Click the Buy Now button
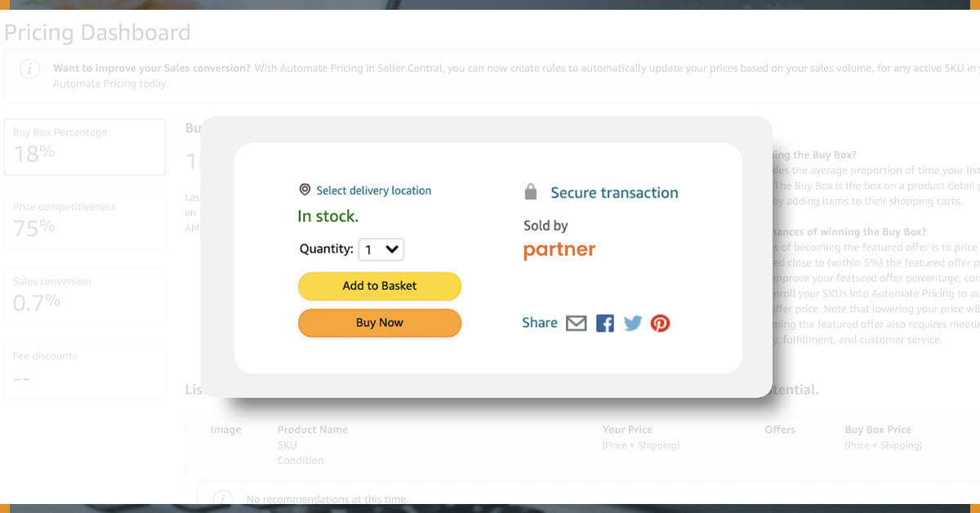 [x=380, y=323]
